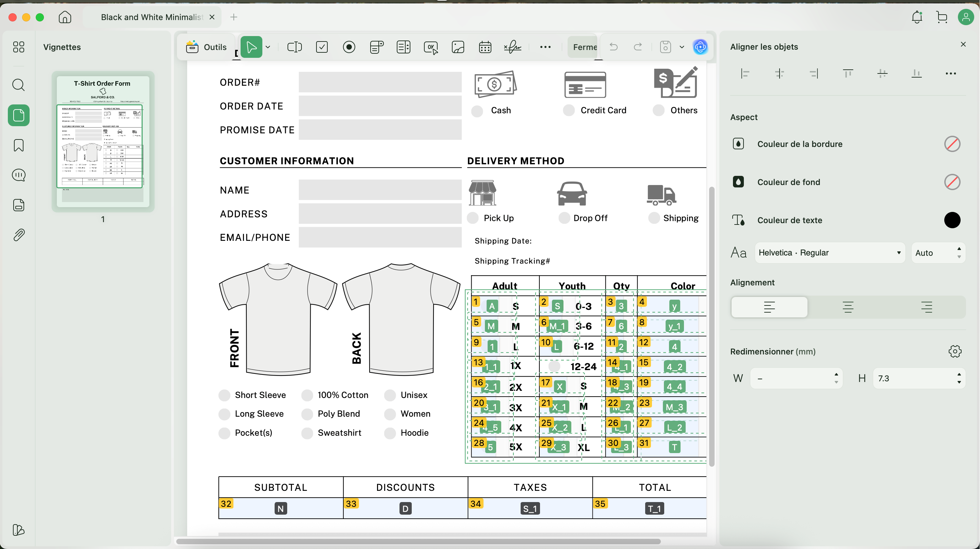The height and width of the screenshot is (549, 980).
Task: Select the Shipping delivery radio button
Action: click(x=654, y=218)
